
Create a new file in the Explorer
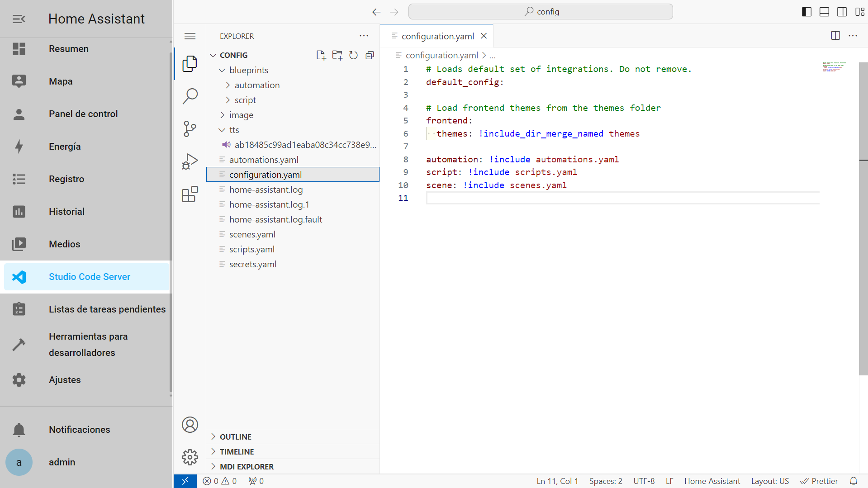click(x=321, y=55)
